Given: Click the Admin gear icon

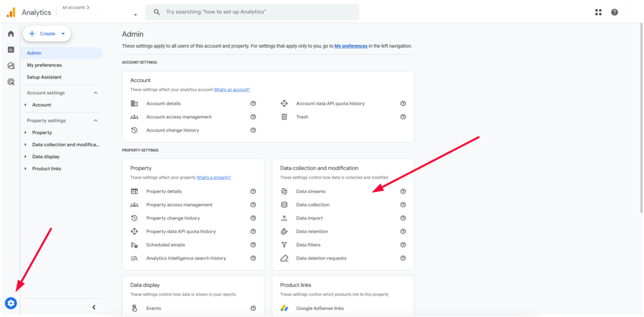Looking at the screenshot, I should coord(11,303).
